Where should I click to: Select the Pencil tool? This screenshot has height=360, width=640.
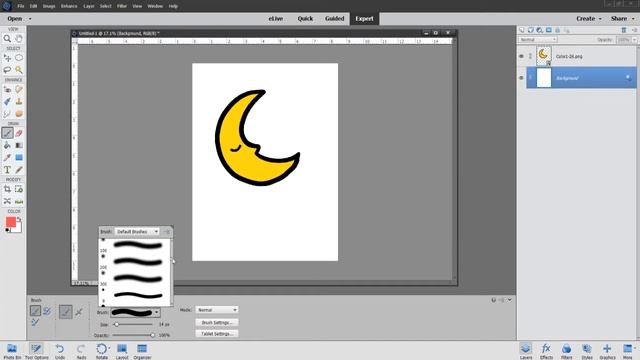(x=19, y=170)
